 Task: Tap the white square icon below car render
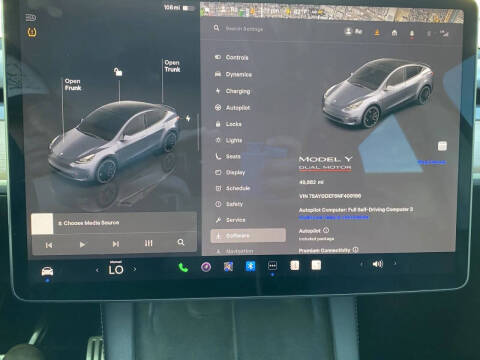tap(442, 146)
